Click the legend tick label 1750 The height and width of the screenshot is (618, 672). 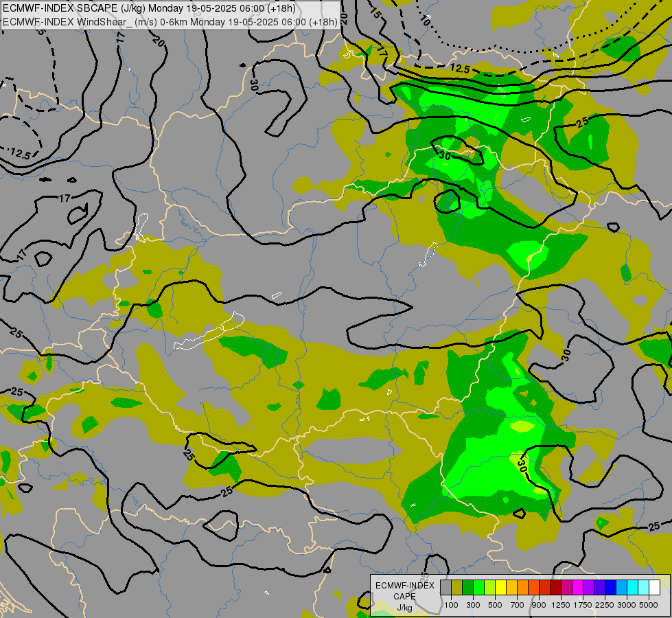583,605
